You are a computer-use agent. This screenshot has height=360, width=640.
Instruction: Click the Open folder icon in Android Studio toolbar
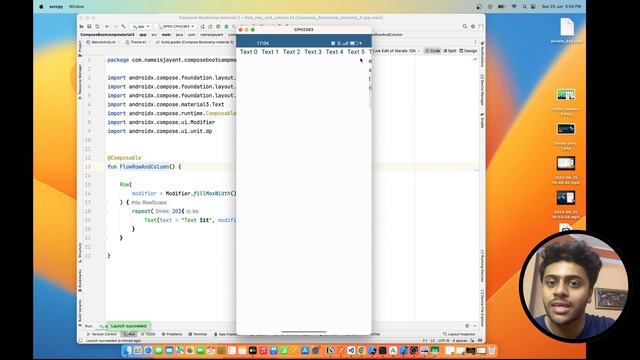click(82, 27)
